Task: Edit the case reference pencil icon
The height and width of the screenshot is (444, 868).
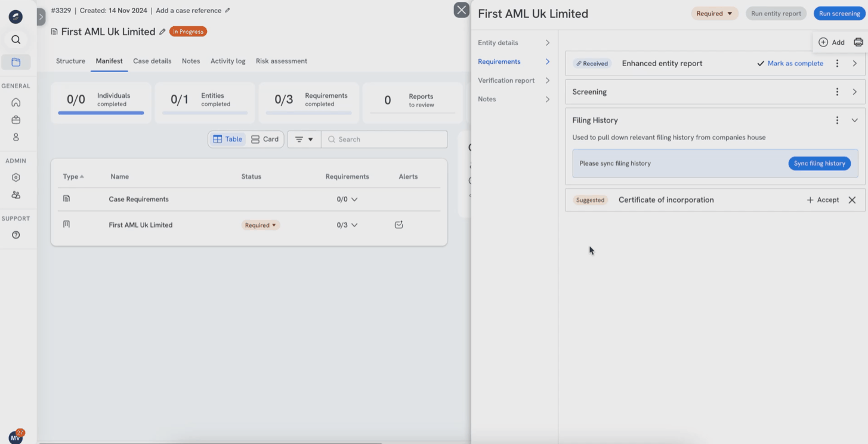Action: (x=227, y=11)
